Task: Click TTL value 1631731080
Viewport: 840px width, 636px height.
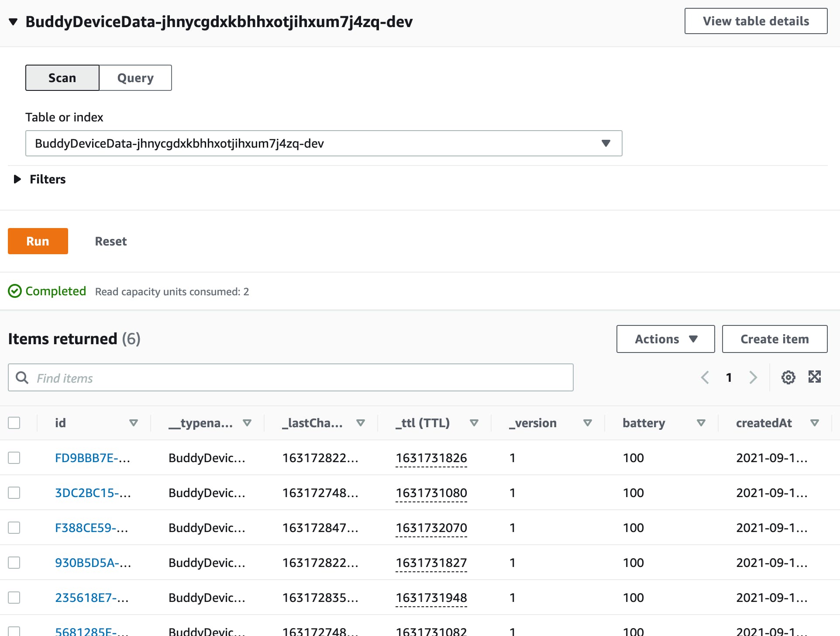Action: coord(431,493)
